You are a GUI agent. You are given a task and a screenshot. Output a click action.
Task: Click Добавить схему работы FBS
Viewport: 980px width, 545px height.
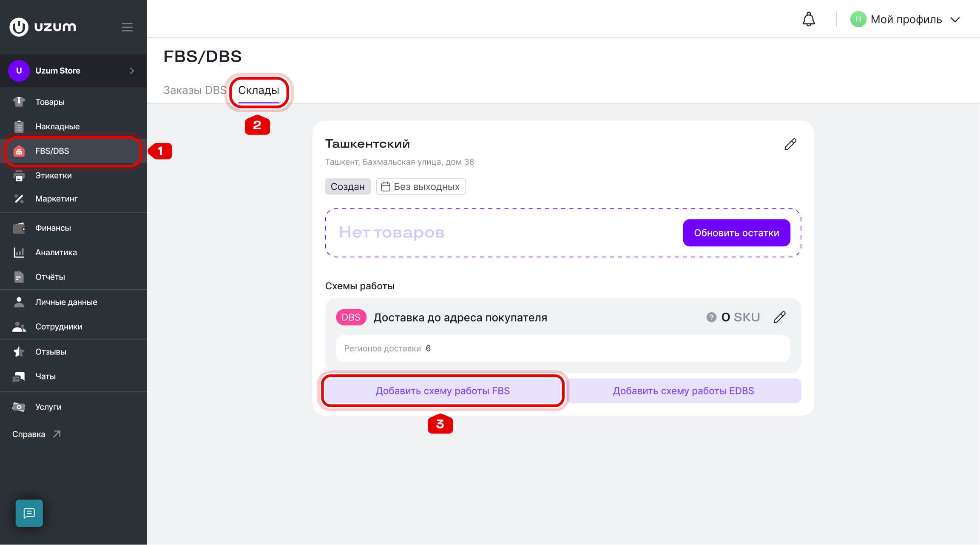443,391
